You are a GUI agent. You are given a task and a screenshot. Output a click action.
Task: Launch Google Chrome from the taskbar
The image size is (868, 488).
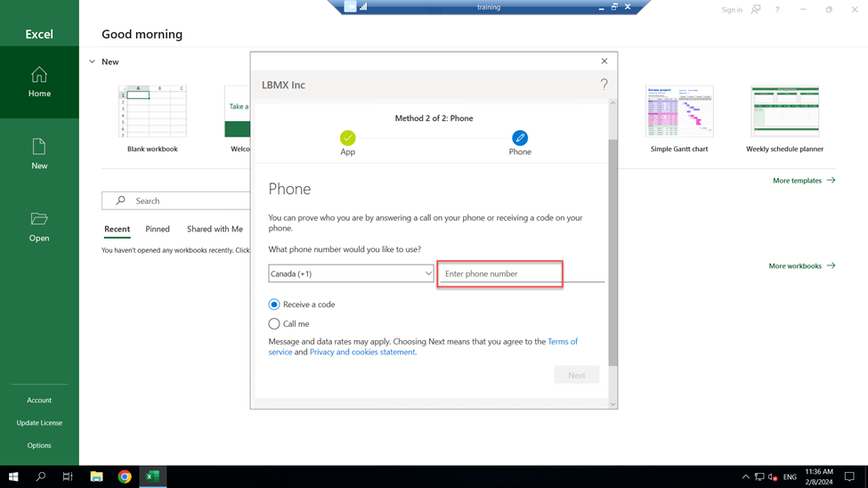click(125, 476)
